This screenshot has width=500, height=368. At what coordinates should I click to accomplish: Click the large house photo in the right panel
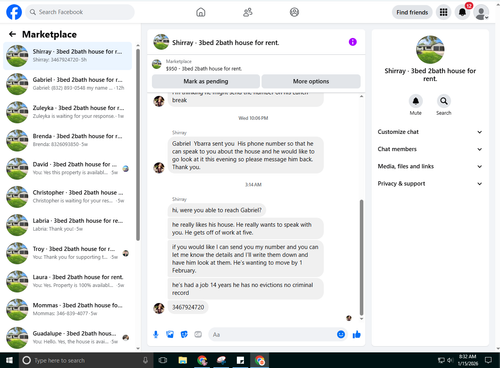pyautogui.click(x=430, y=49)
